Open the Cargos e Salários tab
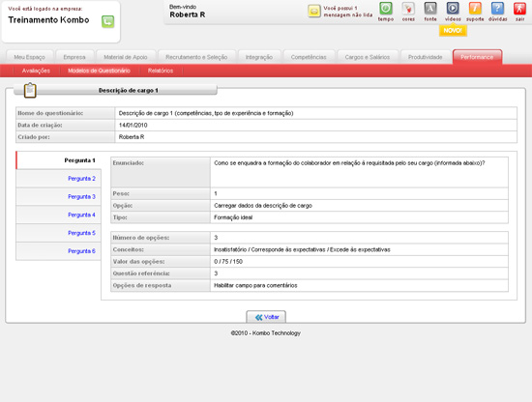 pyautogui.click(x=368, y=57)
